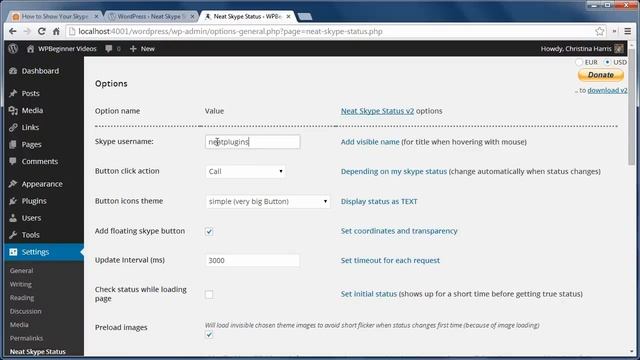This screenshot has width=640, height=360.
Task: Click Set initial status link
Action: coord(369,294)
